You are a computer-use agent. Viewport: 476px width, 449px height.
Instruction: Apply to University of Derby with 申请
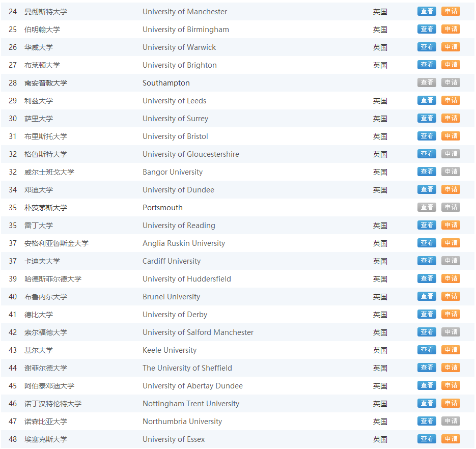point(451,314)
